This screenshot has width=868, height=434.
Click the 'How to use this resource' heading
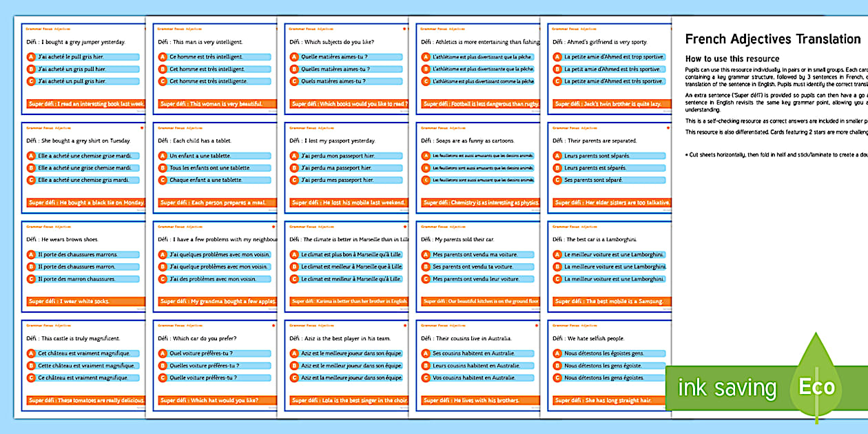coord(732,59)
